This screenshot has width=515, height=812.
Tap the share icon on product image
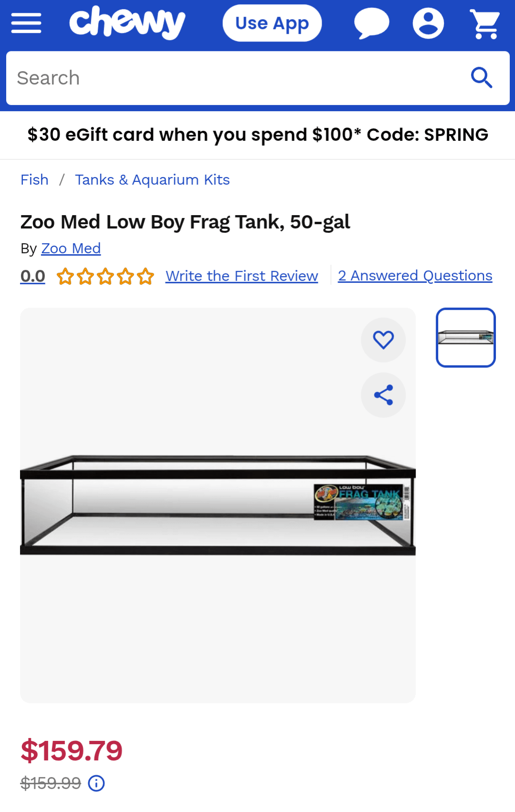coord(383,395)
